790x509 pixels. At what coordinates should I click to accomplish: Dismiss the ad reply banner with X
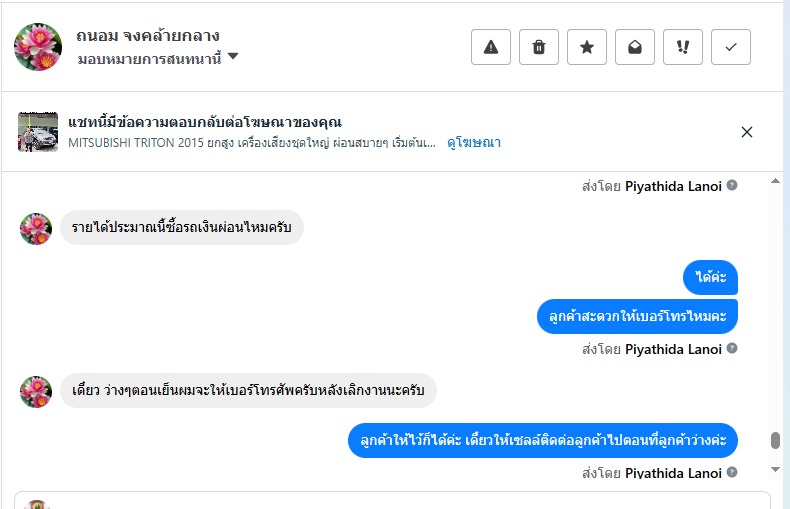click(746, 132)
